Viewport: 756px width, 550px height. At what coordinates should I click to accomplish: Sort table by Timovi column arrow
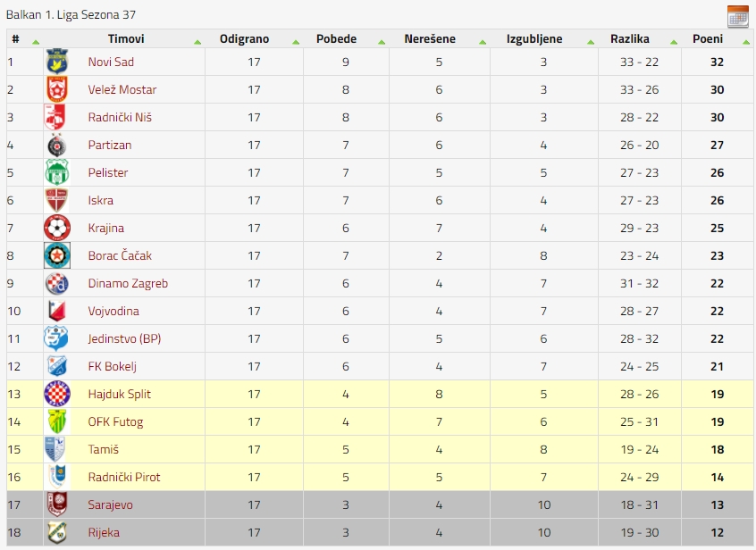(197, 42)
